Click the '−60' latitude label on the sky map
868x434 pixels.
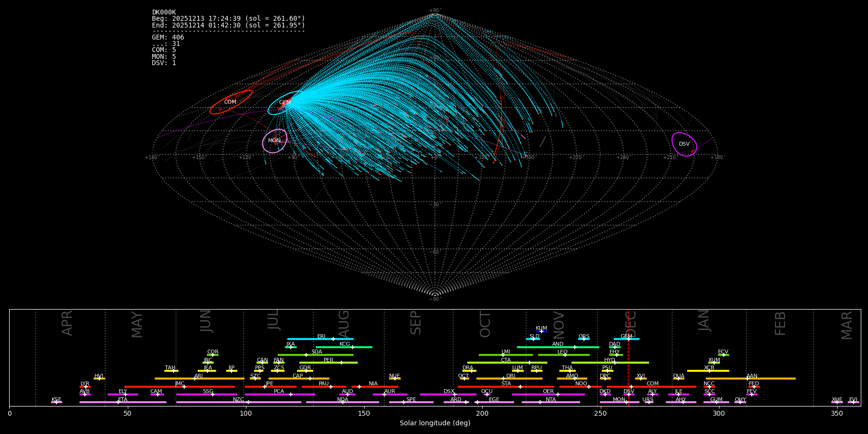pyautogui.click(x=434, y=252)
